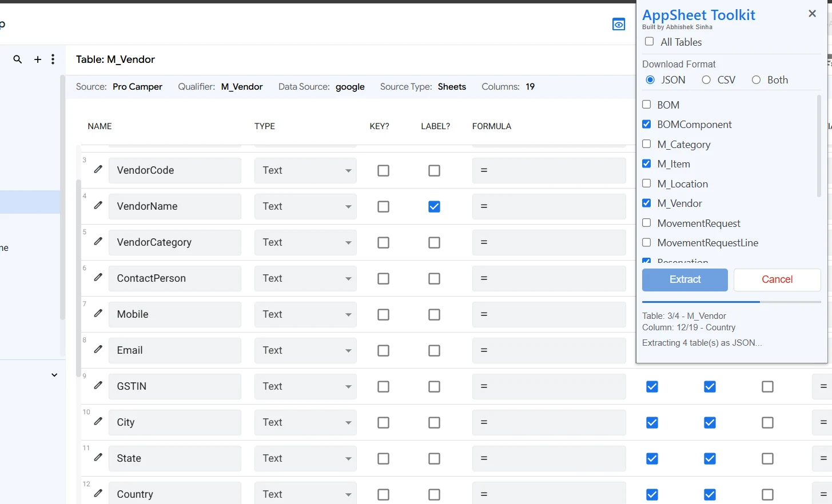Open the search icon in sidebar
The height and width of the screenshot is (504, 832).
pos(18,59)
